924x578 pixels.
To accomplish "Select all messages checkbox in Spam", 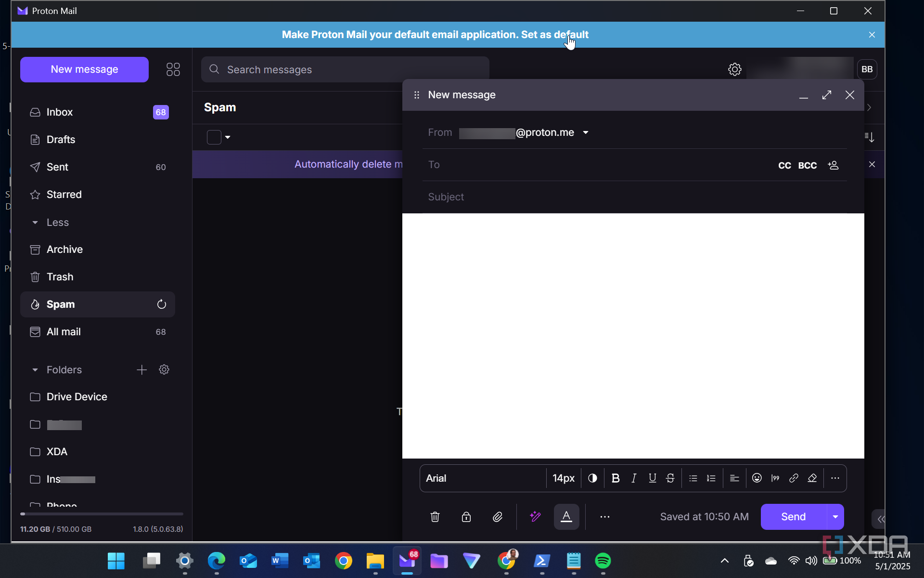I will [x=214, y=137].
